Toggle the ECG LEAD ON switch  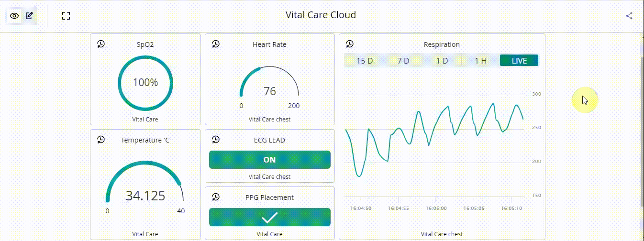269,160
